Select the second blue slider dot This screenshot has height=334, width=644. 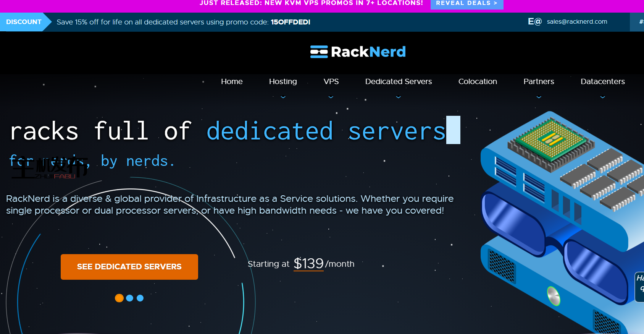point(130,298)
